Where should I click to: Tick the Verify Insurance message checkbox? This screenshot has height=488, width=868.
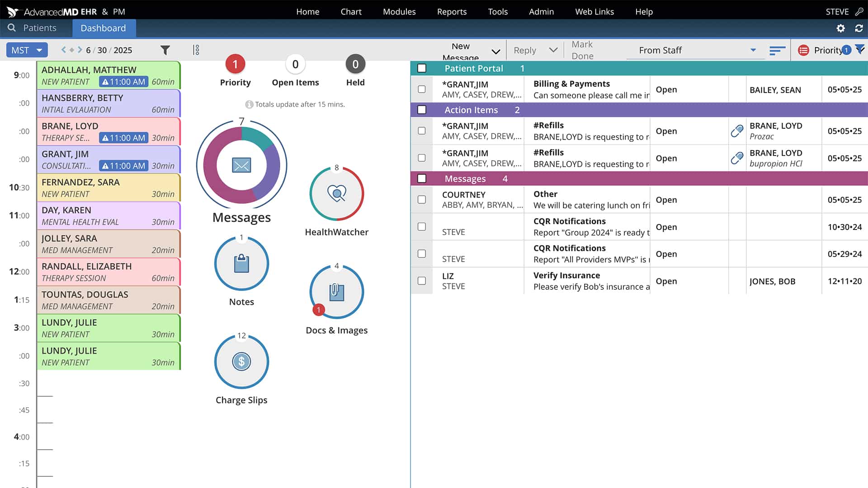coord(422,281)
